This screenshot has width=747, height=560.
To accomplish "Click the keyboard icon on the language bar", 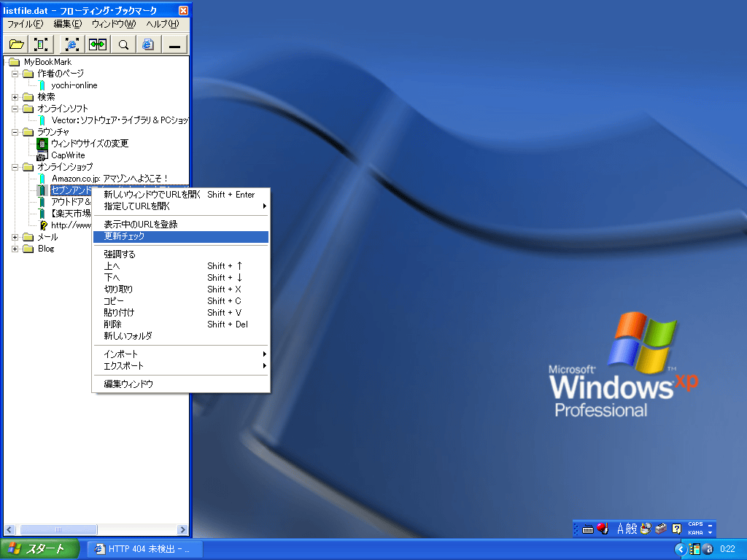I will [588, 529].
